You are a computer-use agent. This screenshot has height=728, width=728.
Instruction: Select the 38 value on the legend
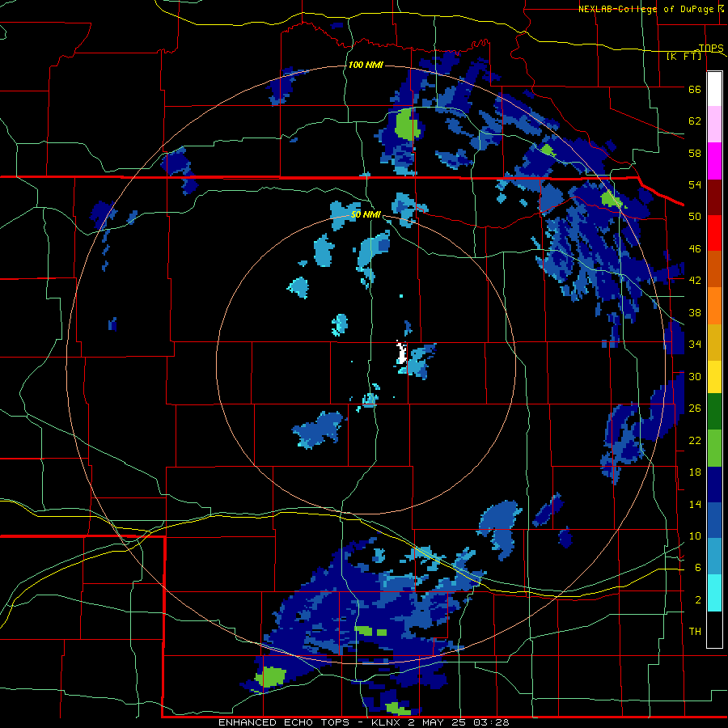point(695,312)
